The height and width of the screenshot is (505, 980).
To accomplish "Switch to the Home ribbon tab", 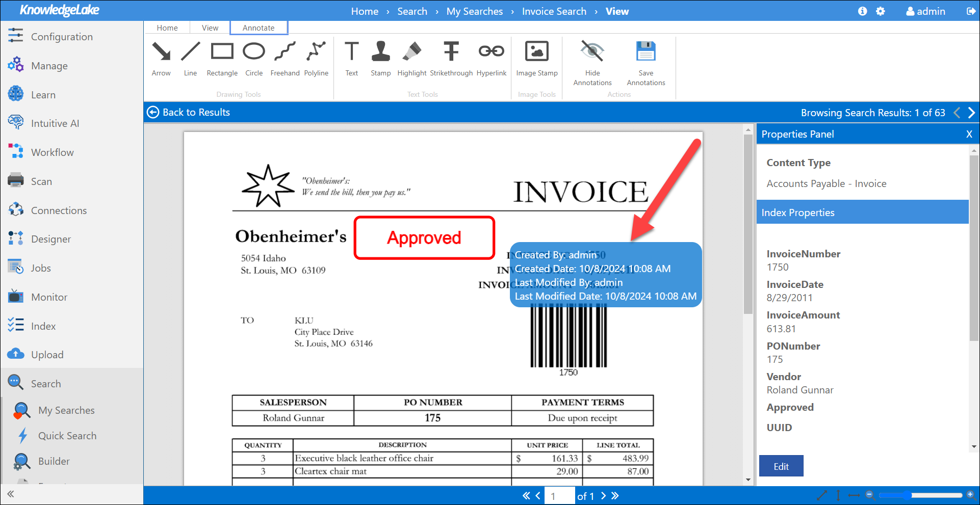I will [x=167, y=28].
